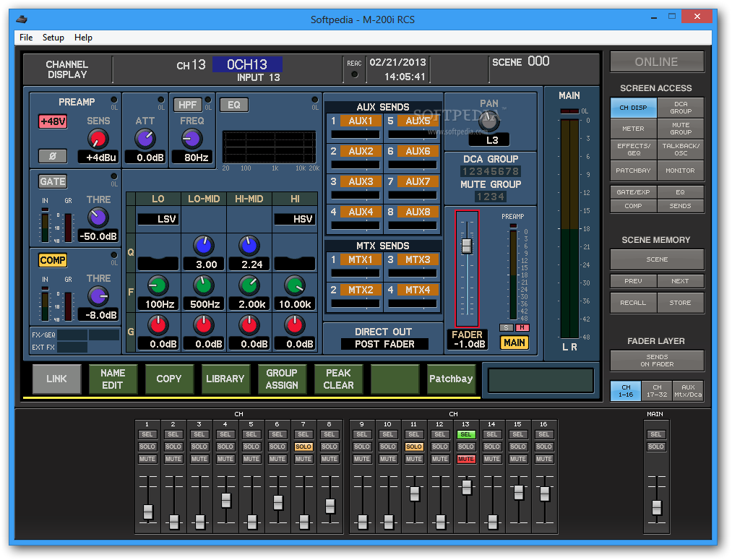Viewport: 732px width, 560px height.
Task: Click the DIRECT OUT POST FADER field
Action: coord(384,344)
